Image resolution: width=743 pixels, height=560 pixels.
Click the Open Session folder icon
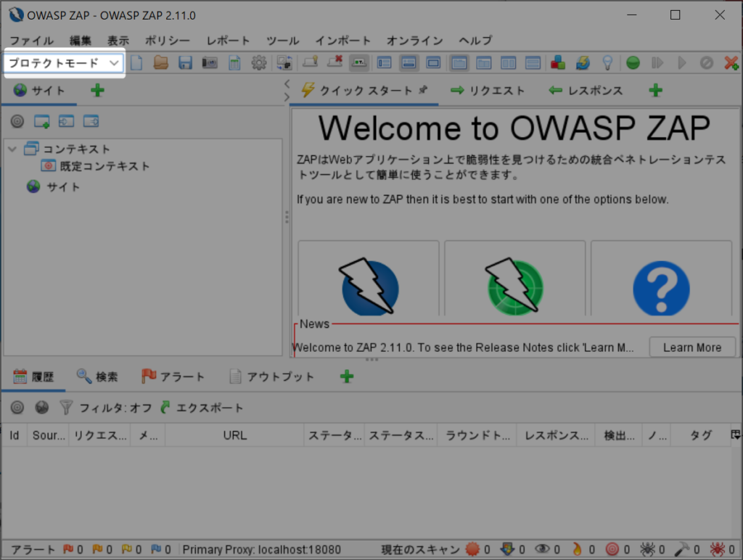point(160,63)
